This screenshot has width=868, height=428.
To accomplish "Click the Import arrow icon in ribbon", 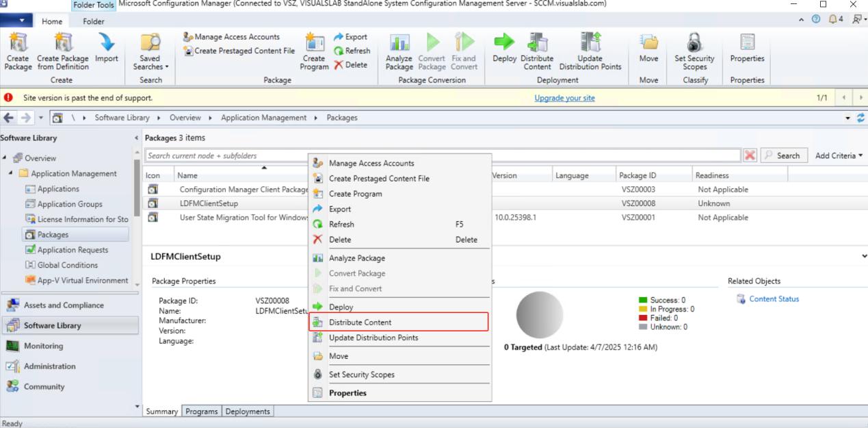I will [107, 44].
